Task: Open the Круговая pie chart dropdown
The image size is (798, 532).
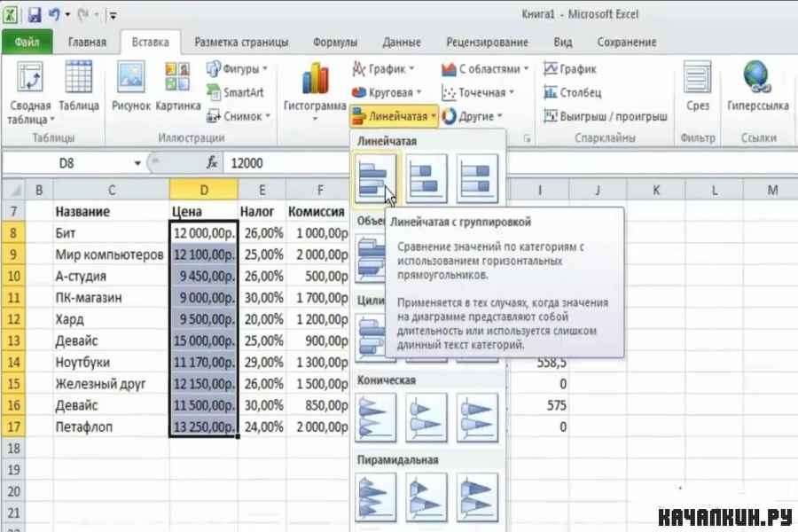Action: [x=387, y=92]
